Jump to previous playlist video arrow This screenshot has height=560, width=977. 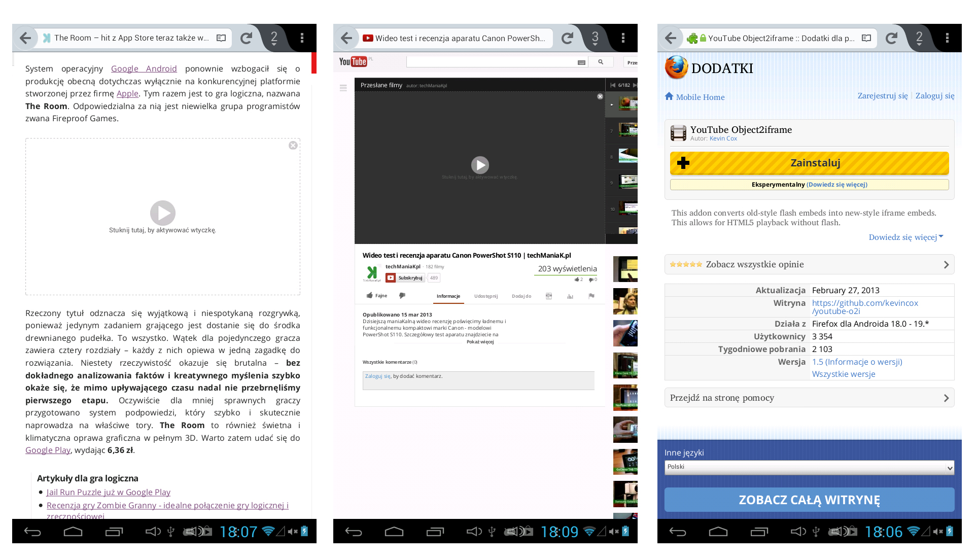tap(613, 85)
